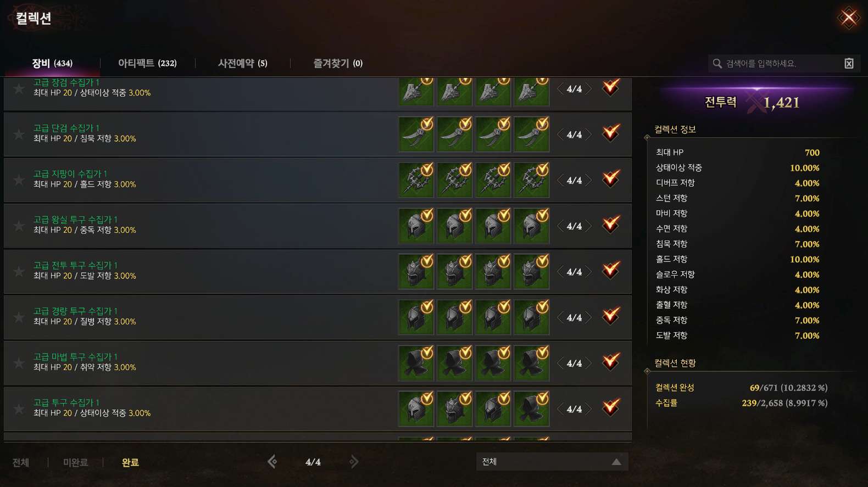The height and width of the screenshot is (487, 868).
Task: Open the 사전예약 (5) tab
Action: [243, 63]
